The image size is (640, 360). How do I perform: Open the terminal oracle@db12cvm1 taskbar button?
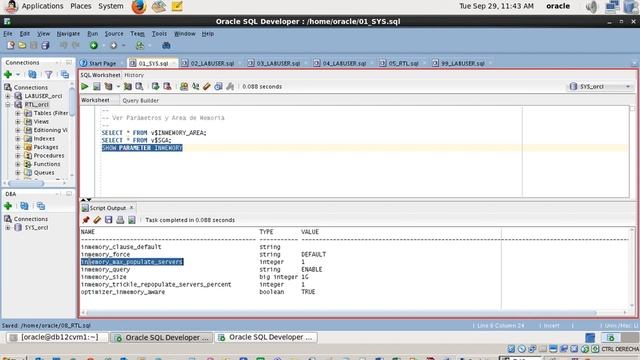[57, 337]
